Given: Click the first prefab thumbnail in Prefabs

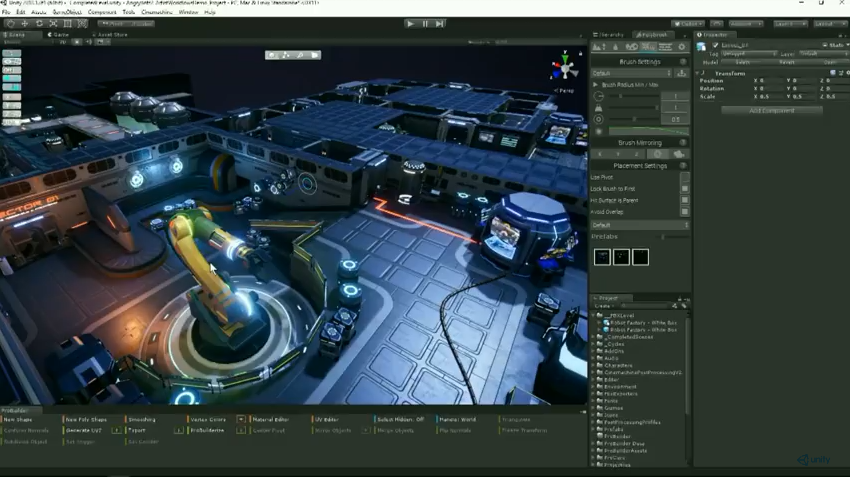Looking at the screenshot, I should pyautogui.click(x=602, y=257).
